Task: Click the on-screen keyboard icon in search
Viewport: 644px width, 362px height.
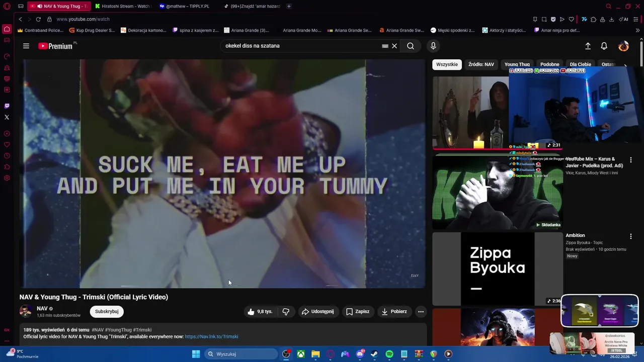Action: tap(385, 46)
